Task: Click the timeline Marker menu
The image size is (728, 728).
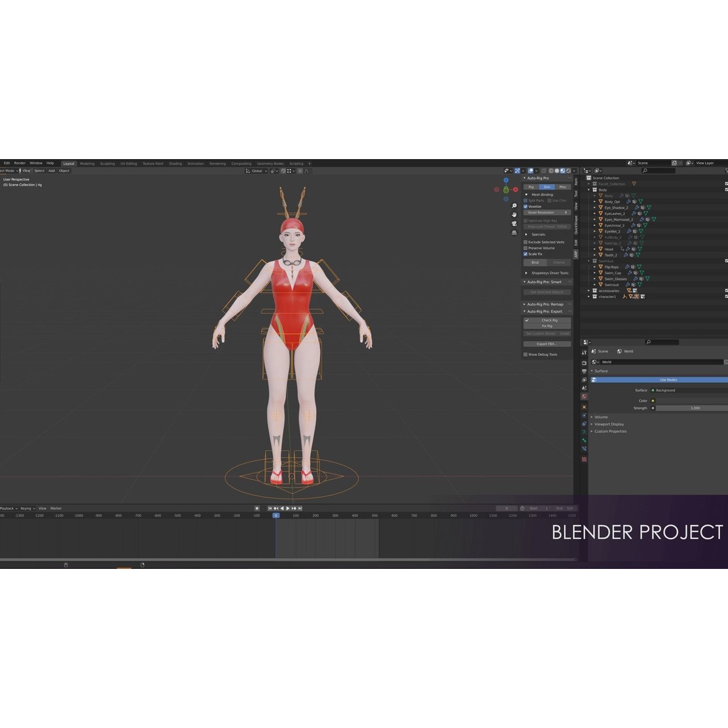Action: tap(56, 508)
